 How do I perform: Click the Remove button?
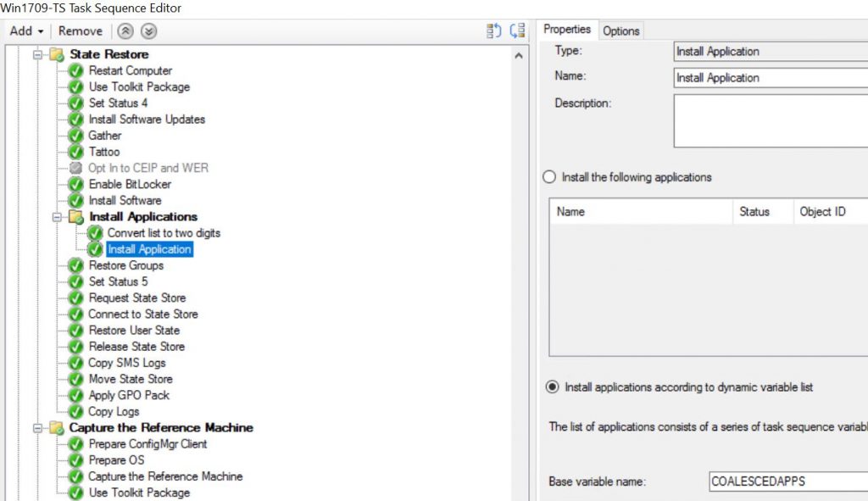(81, 31)
